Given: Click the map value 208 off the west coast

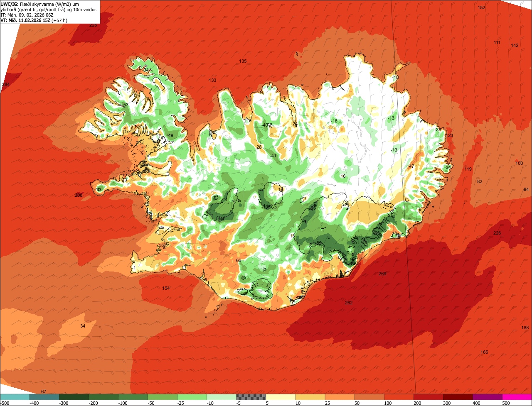Looking at the screenshot, I should [x=78, y=195].
